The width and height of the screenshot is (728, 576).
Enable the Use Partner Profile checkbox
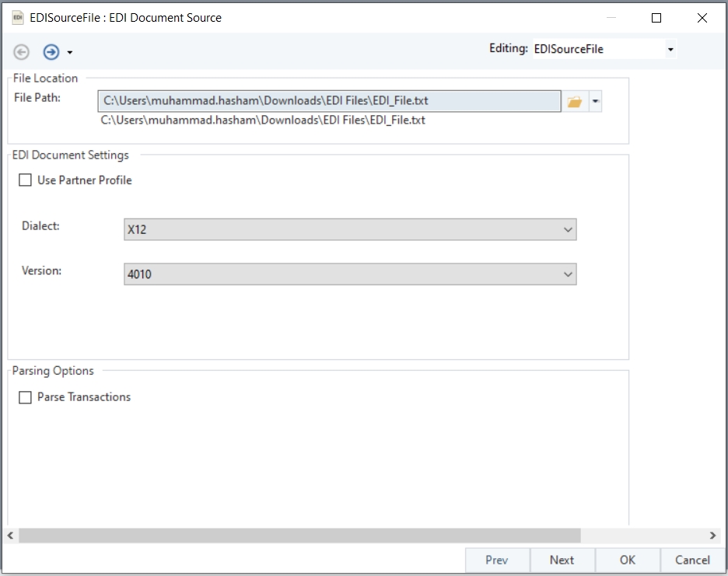click(26, 180)
